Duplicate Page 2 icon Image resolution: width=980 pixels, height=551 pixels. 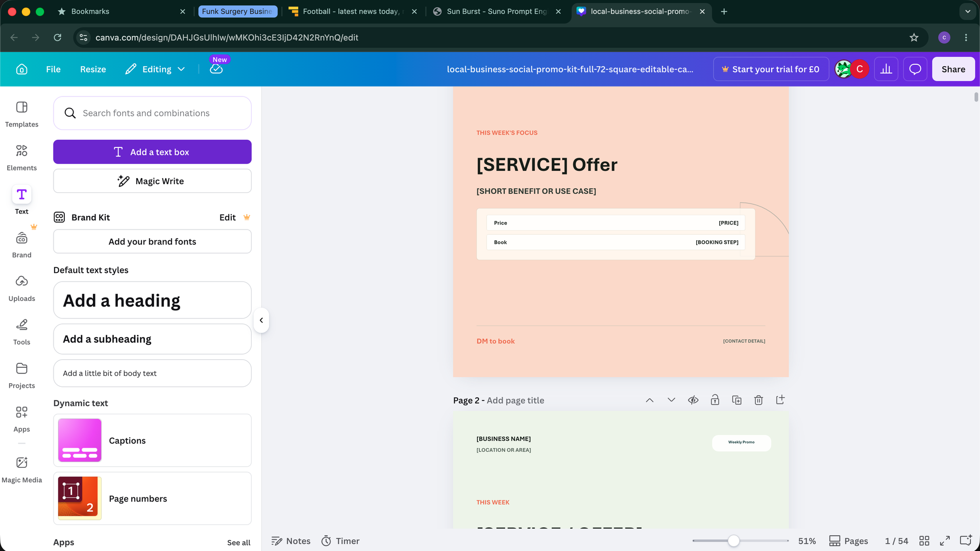737,400
